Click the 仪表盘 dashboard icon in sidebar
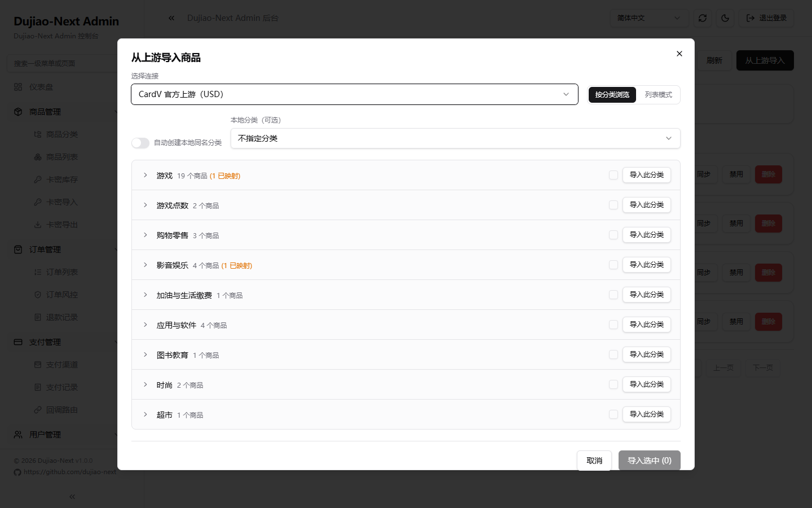 (18, 87)
